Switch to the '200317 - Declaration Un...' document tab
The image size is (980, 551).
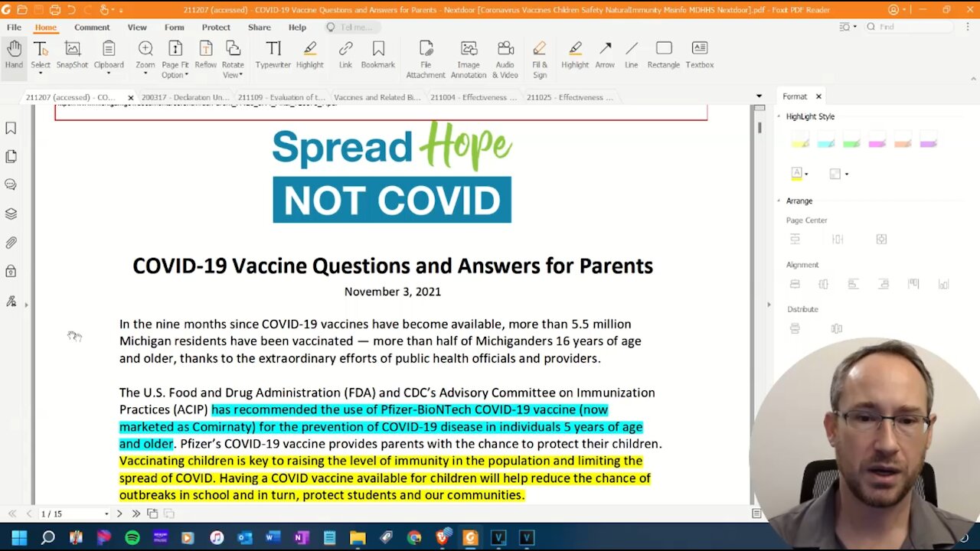[x=185, y=97]
